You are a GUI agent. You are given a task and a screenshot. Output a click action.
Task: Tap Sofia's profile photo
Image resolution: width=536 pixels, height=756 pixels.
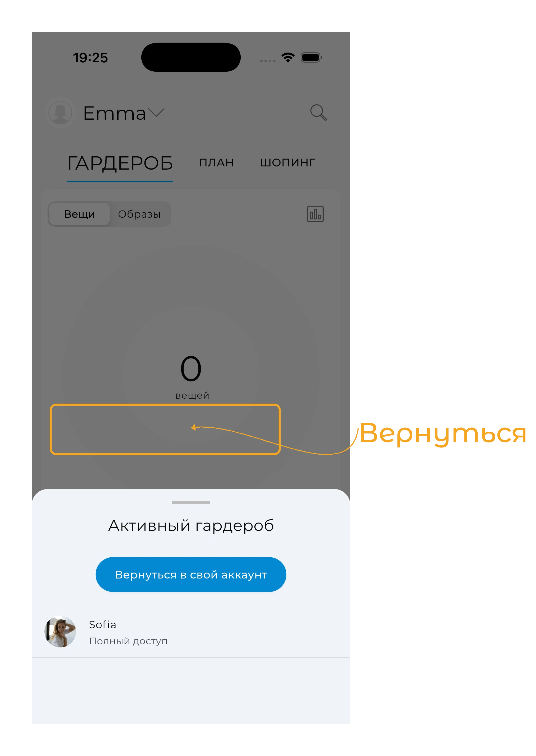pos(60,632)
